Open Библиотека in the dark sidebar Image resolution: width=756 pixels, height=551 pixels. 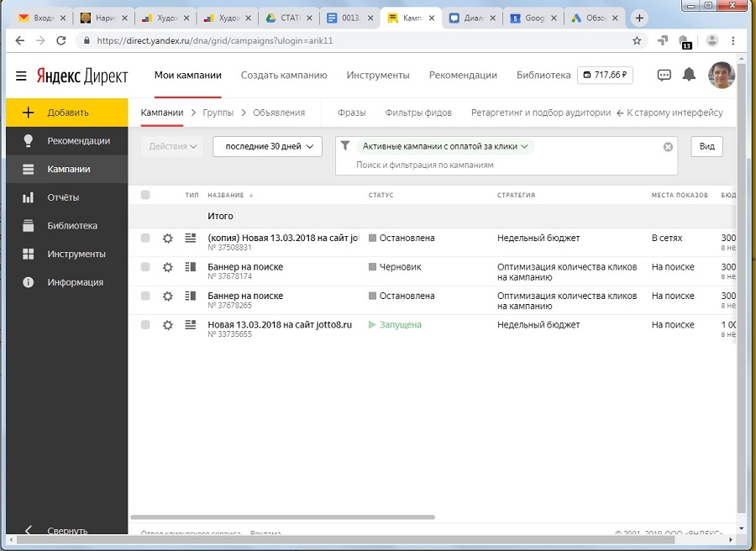tap(67, 226)
